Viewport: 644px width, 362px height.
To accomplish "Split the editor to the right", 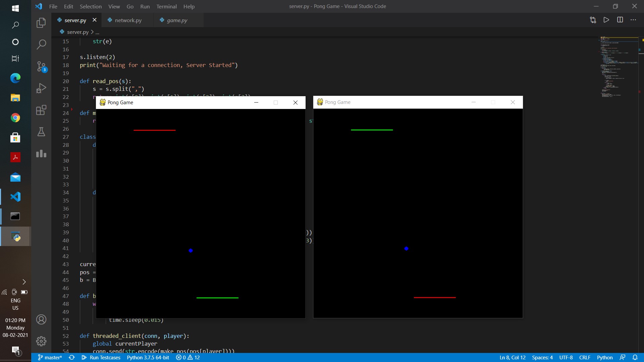I will coord(620,20).
